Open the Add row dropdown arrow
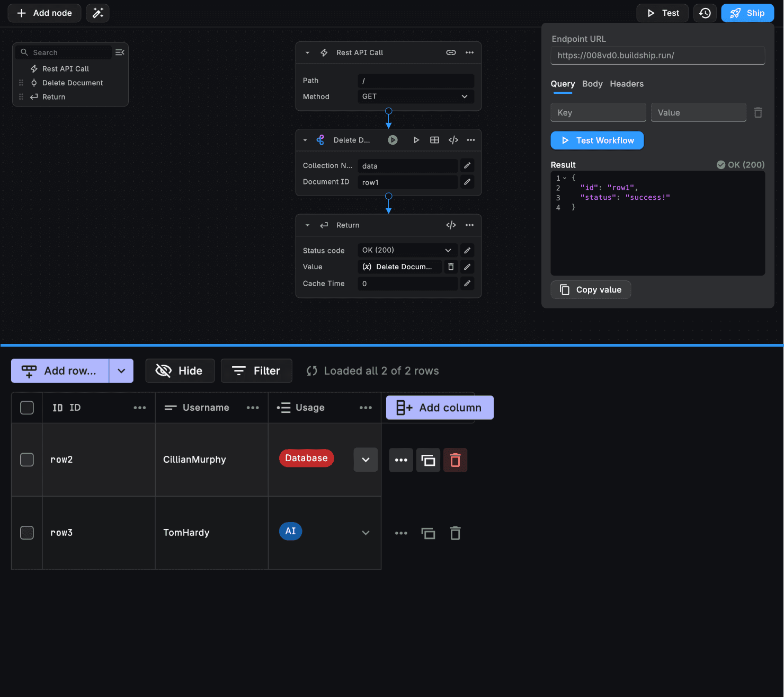The image size is (784, 697). (121, 371)
